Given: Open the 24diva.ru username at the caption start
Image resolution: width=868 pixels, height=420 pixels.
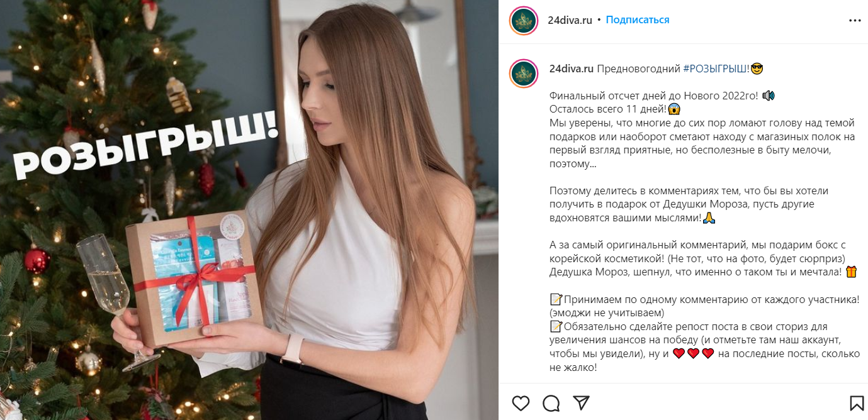Looking at the screenshot, I should 572,69.
